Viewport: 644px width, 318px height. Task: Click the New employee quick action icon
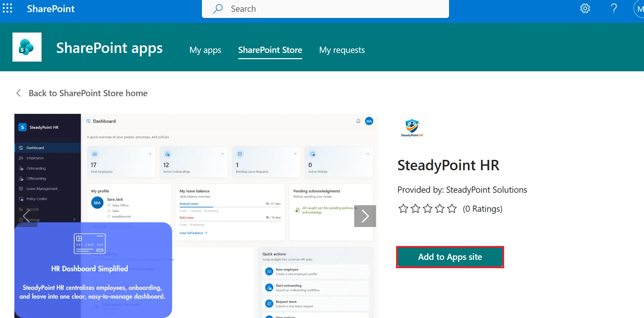[269, 272]
